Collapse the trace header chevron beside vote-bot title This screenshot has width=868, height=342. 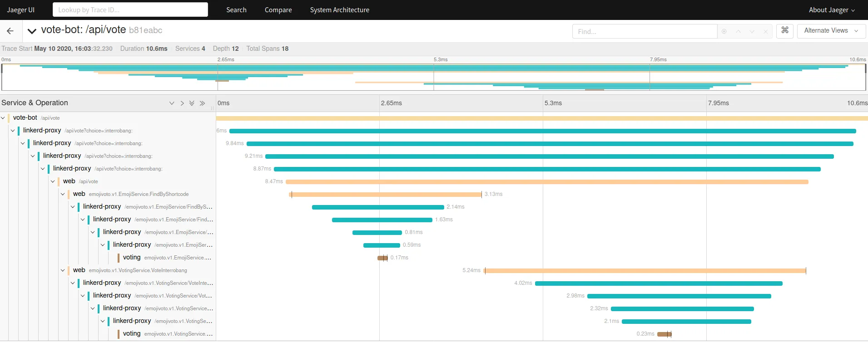[32, 31]
